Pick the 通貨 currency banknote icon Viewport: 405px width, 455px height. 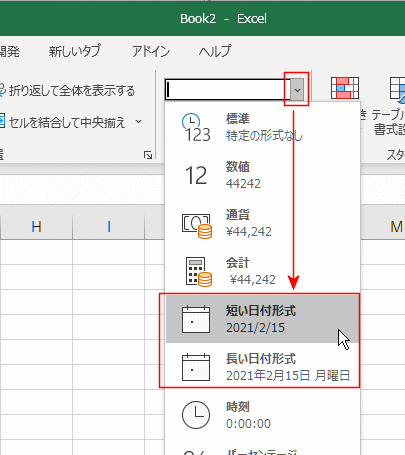tap(197, 226)
